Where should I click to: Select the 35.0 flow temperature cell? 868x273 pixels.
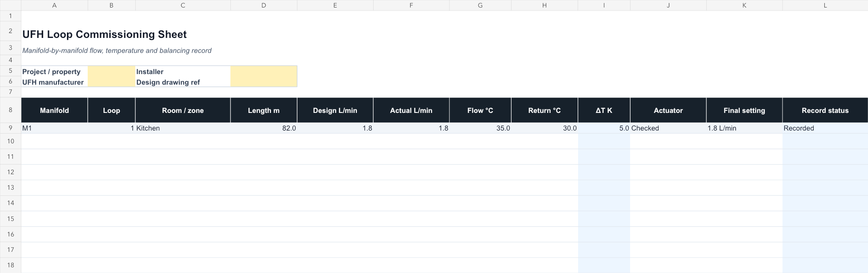pyautogui.click(x=480, y=128)
